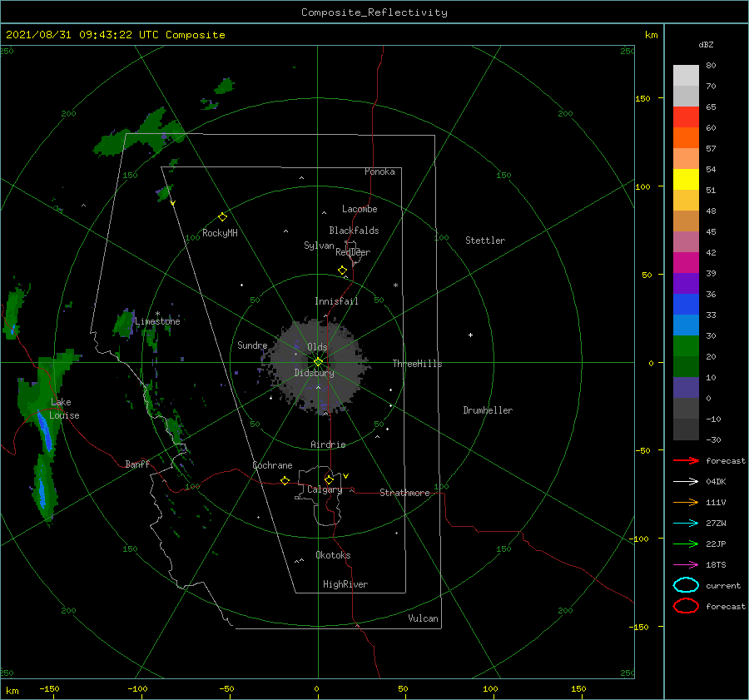Click the Banff label

[137, 464]
